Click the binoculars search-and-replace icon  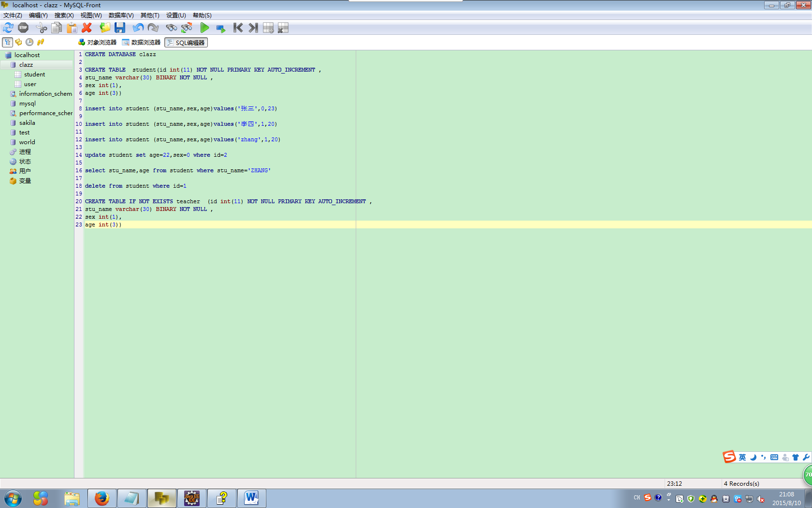click(187, 28)
